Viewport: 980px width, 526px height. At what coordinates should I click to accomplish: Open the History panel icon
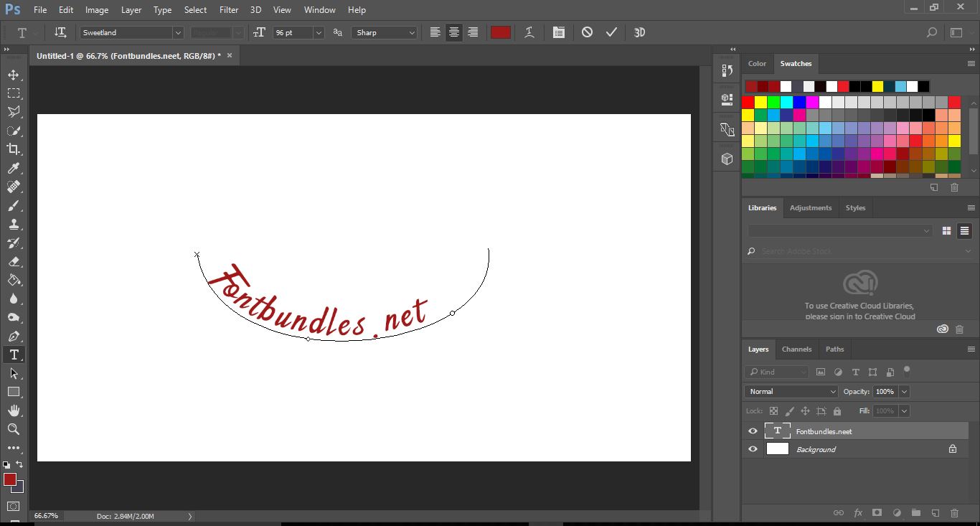pyautogui.click(x=727, y=70)
